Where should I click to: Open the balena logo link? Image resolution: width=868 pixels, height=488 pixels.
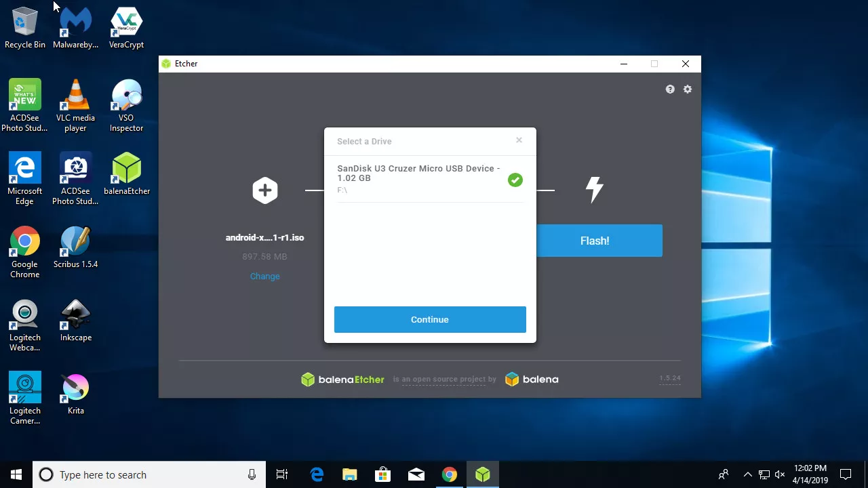point(532,380)
